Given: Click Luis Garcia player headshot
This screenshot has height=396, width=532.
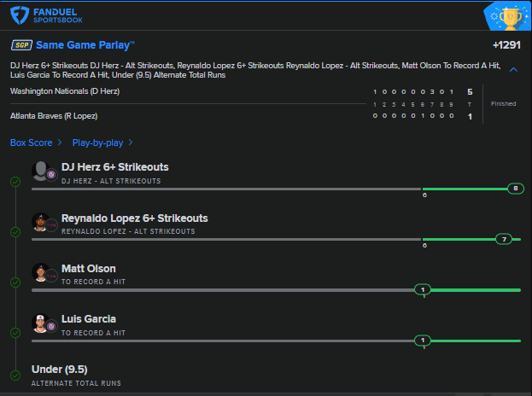Looking at the screenshot, I should [x=40, y=323].
